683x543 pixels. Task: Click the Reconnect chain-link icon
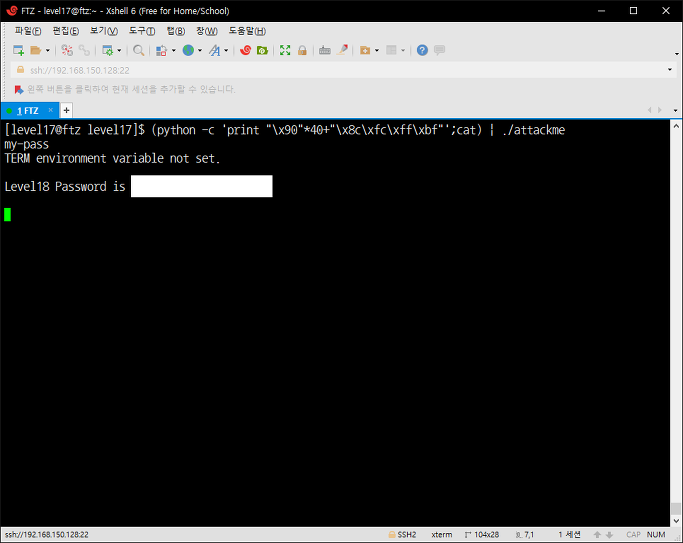84,51
